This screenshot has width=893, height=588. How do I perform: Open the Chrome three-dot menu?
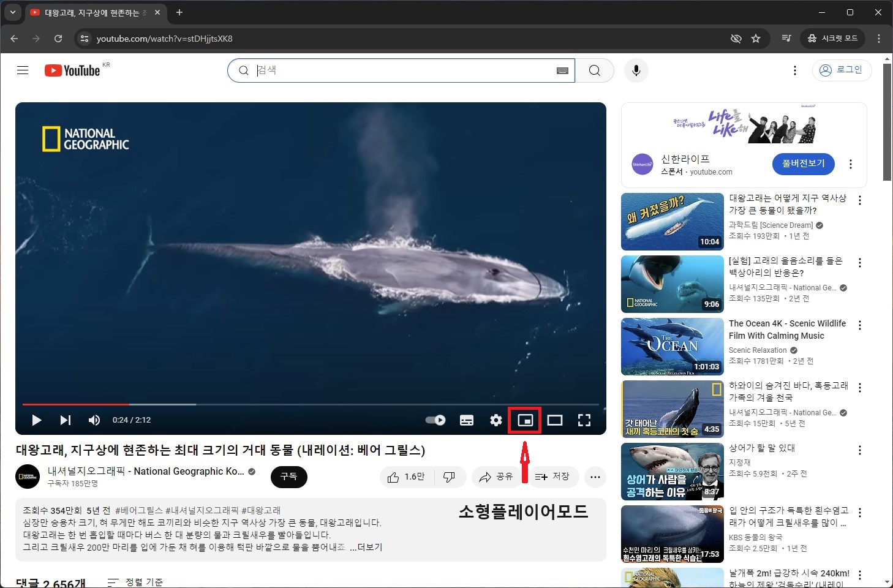pos(879,39)
